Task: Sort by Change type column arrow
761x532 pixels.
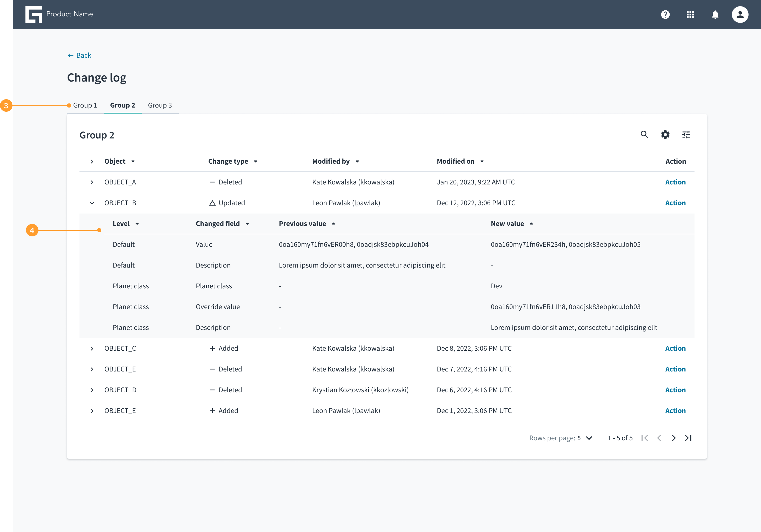Action: tap(256, 161)
